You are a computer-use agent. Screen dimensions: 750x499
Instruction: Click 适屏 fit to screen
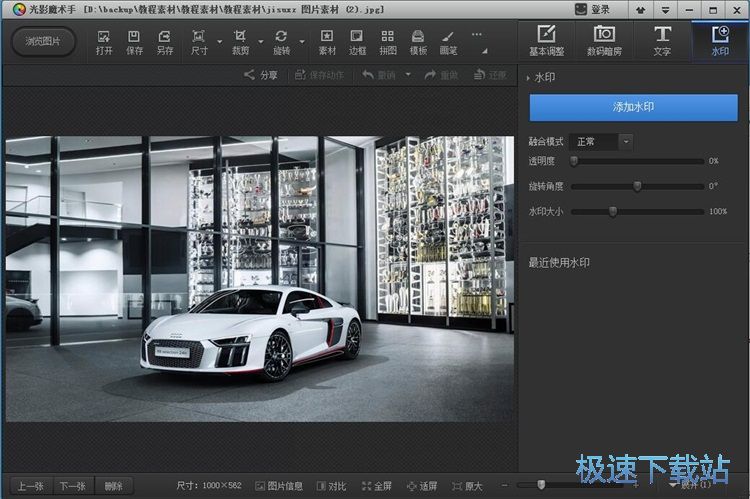(x=422, y=486)
